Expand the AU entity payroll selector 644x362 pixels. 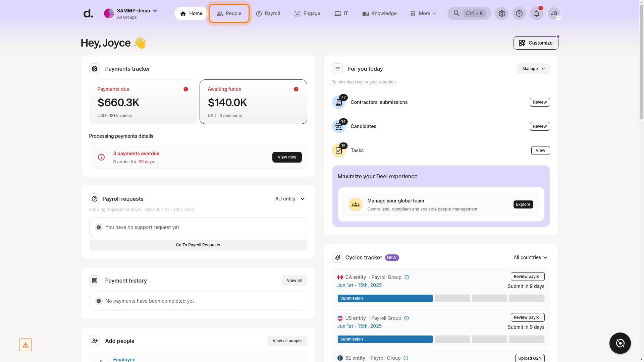tap(289, 199)
